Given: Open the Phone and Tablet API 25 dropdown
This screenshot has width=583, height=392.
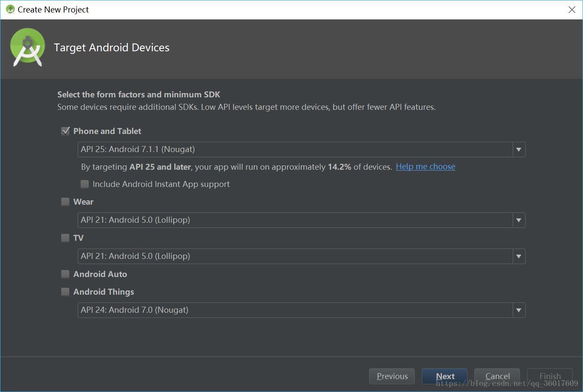Looking at the screenshot, I should click(x=301, y=149).
